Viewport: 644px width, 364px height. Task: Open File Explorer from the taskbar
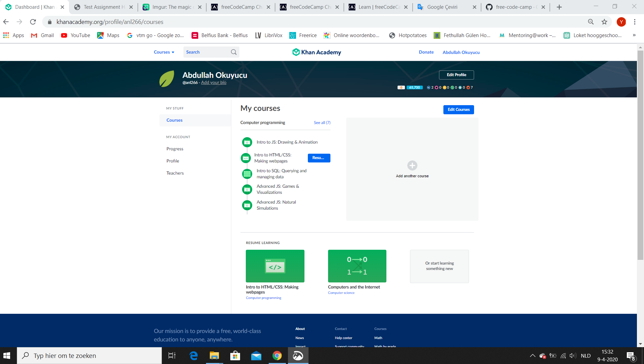(x=214, y=356)
